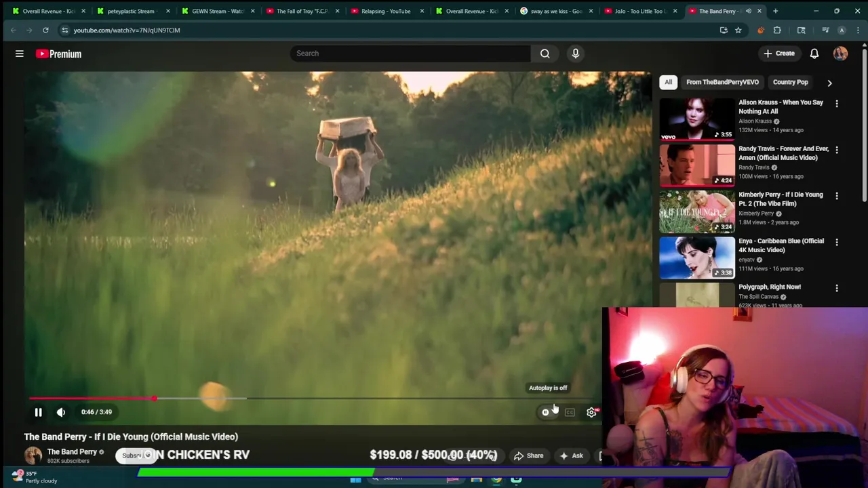Click the Share button below video
The height and width of the screenshot is (488, 868).
pyautogui.click(x=529, y=456)
